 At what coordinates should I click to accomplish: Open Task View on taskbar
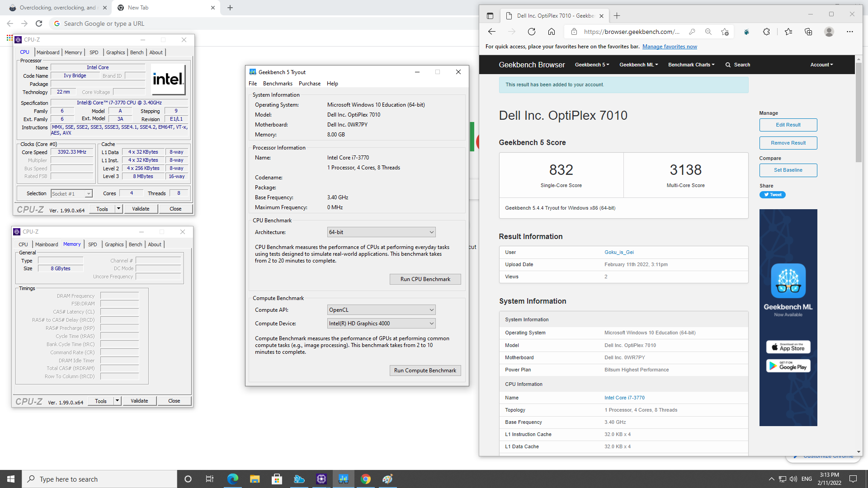209,479
